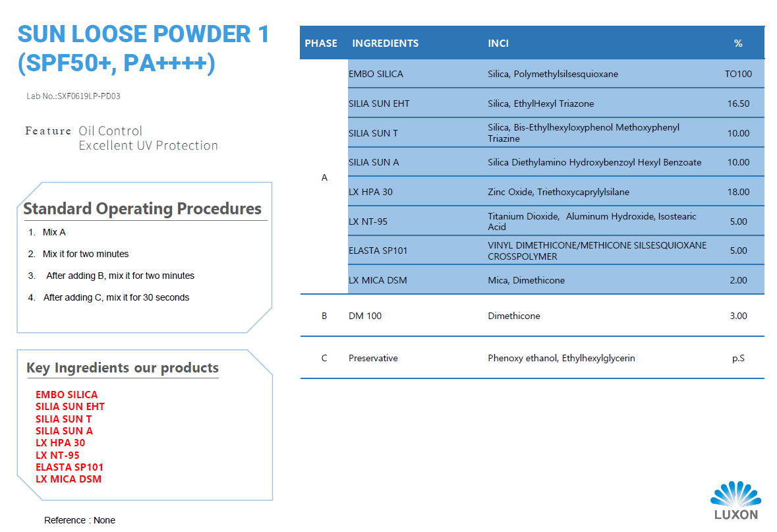Click the 'p.S' percentage cell
Screen dimensions: 777x532
738,358
